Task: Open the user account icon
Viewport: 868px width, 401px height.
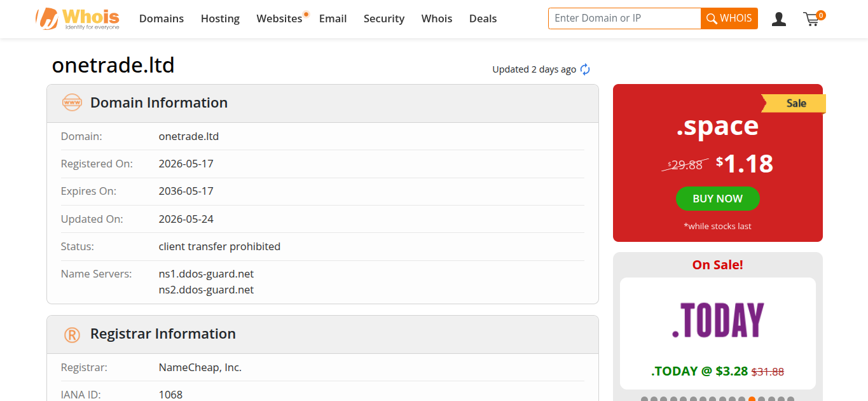Action: 779,19
